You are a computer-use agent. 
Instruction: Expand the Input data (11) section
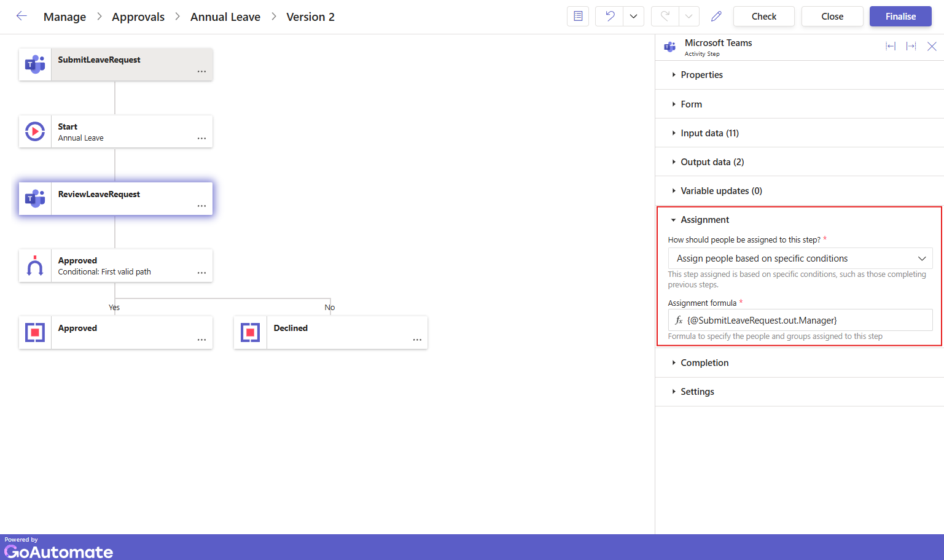(x=709, y=133)
